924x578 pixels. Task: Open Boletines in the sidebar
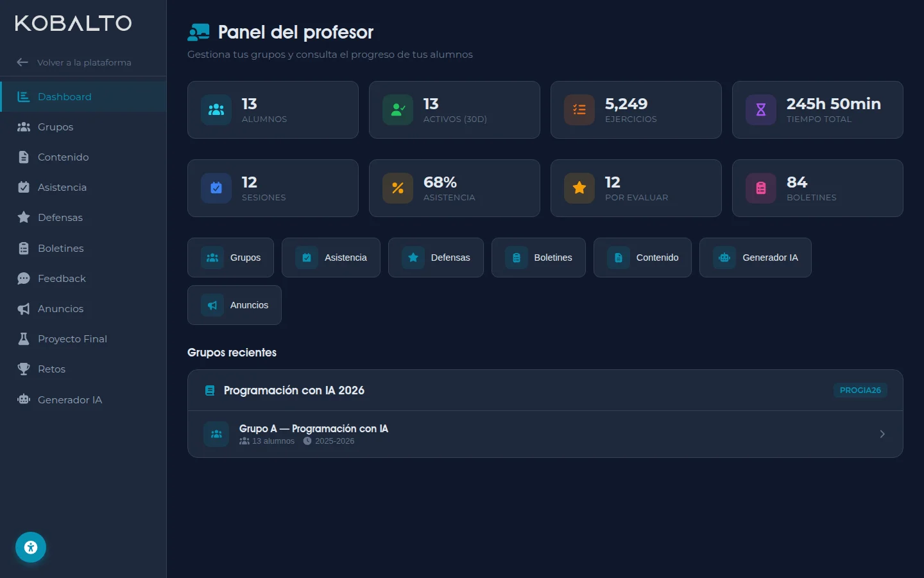pyautogui.click(x=83, y=249)
